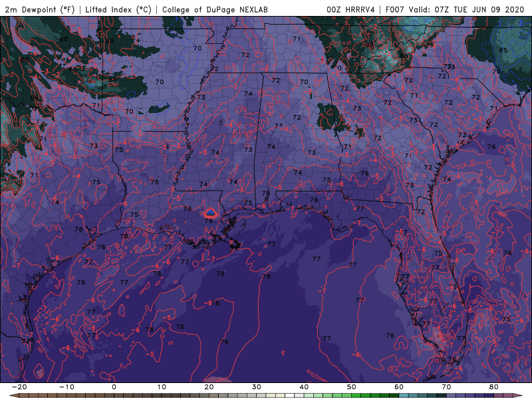
Task: Click the '30' color bar label
Action: point(257,387)
